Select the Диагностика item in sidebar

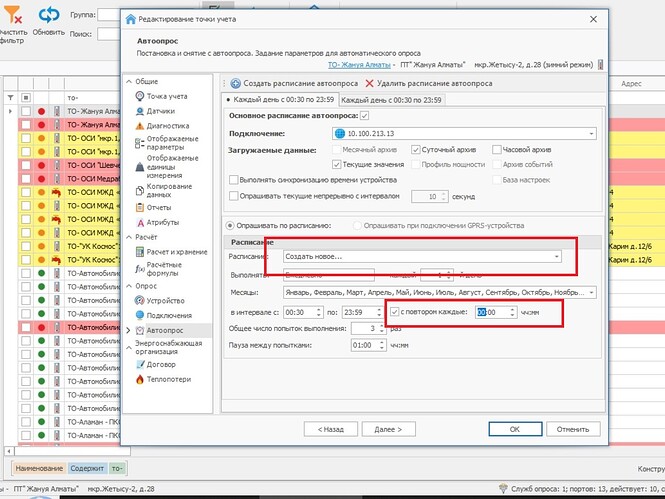(x=166, y=126)
